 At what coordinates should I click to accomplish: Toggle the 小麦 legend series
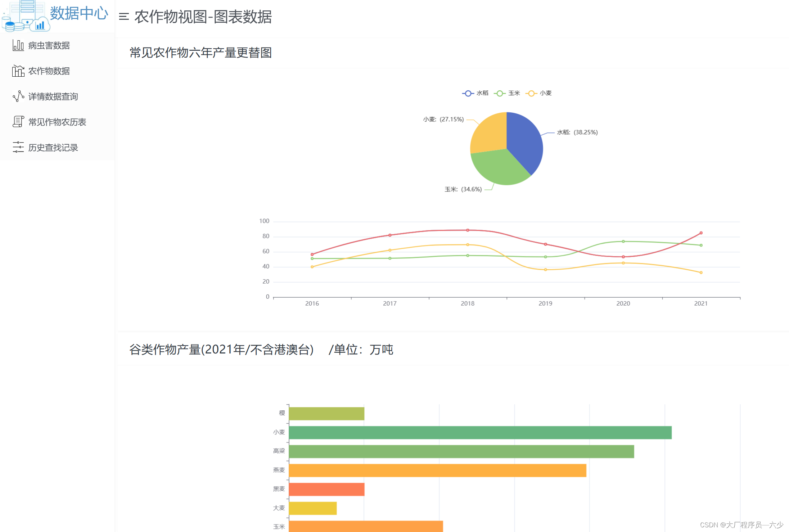coord(538,93)
